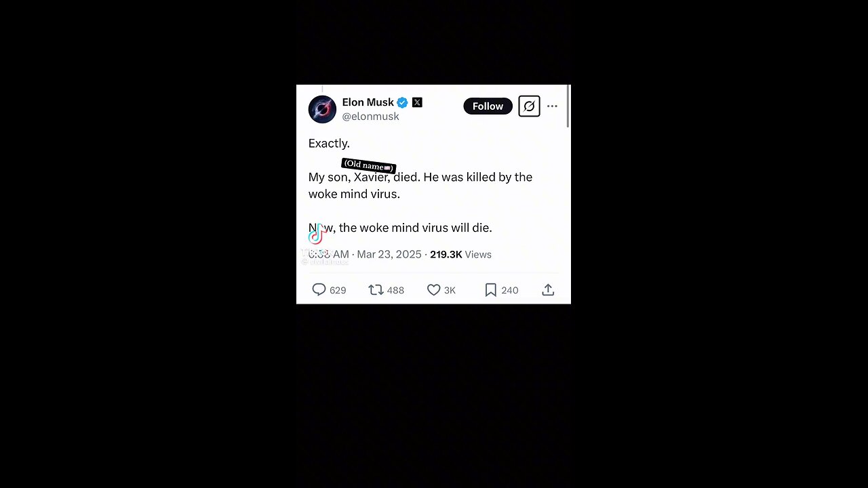
Task: Click the Elon Musk display name
Action: [x=368, y=102]
